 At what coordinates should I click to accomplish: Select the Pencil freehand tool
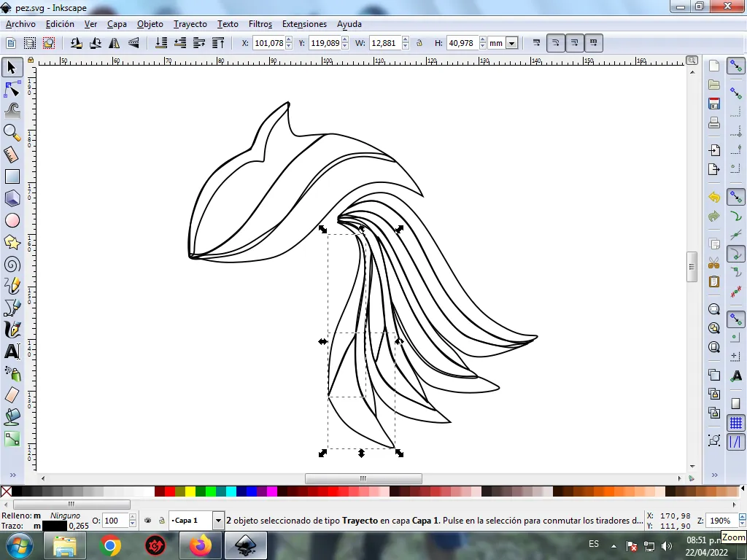(x=12, y=286)
